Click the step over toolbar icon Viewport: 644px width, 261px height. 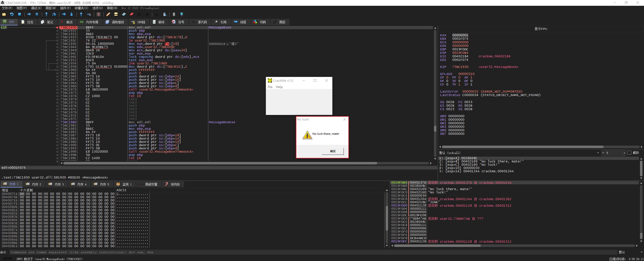coord(54,14)
